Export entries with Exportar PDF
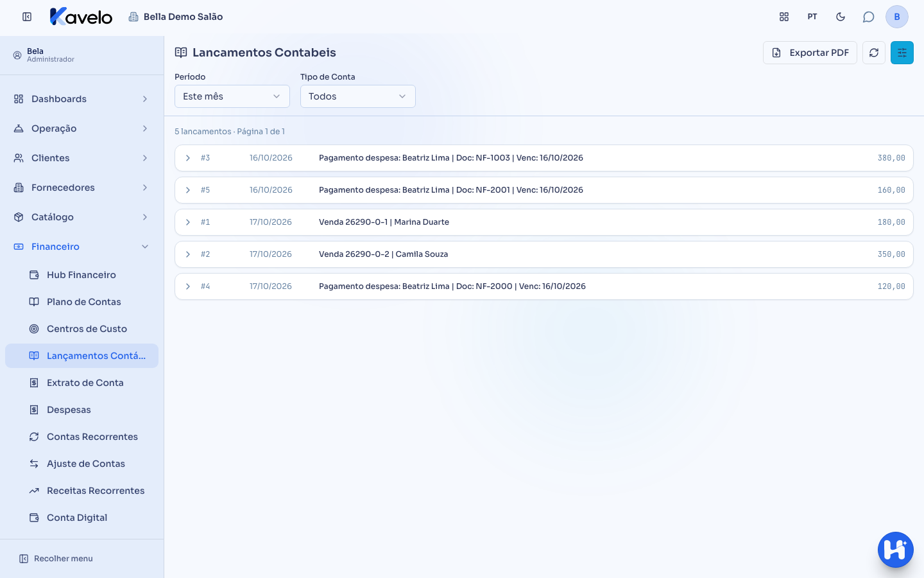 [x=810, y=53]
